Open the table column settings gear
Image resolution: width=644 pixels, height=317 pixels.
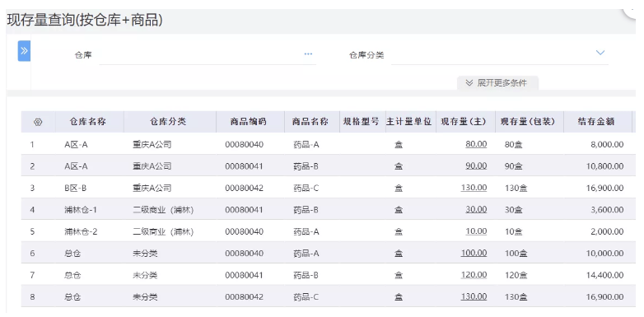point(38,122)
